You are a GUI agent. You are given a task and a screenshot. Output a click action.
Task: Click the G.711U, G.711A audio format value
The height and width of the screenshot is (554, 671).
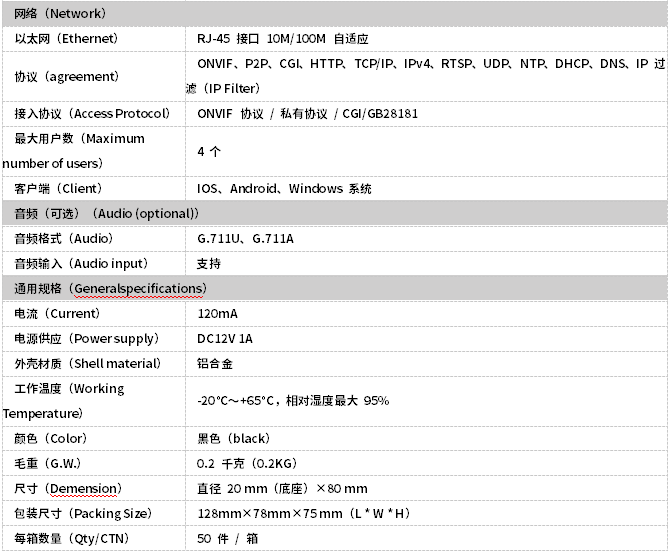[246, 238]
